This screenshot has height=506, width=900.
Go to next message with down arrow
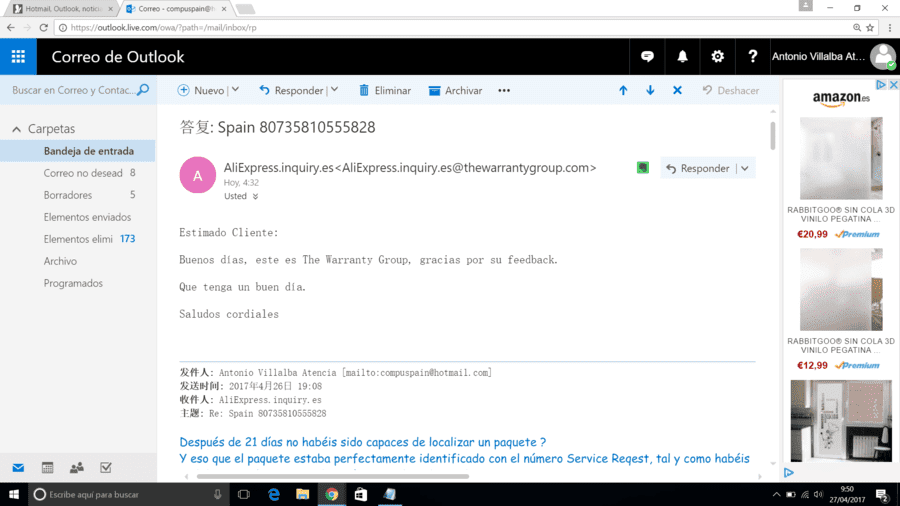(650, 91)
